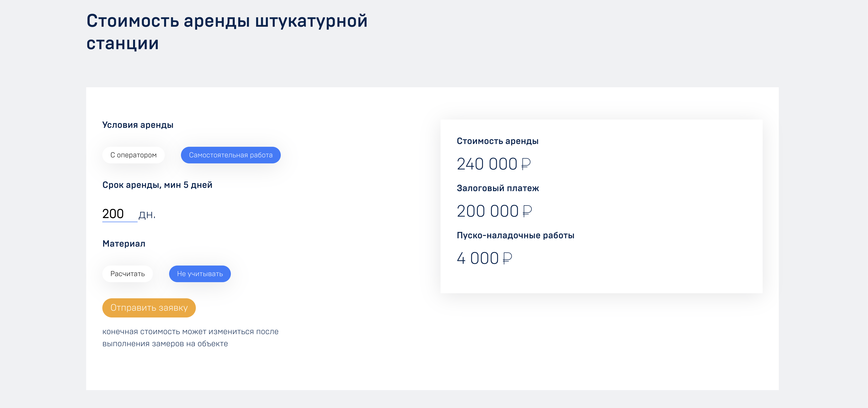
Task: Click the "Пуско-наладочные работы" heading
Action: (515, 236)
